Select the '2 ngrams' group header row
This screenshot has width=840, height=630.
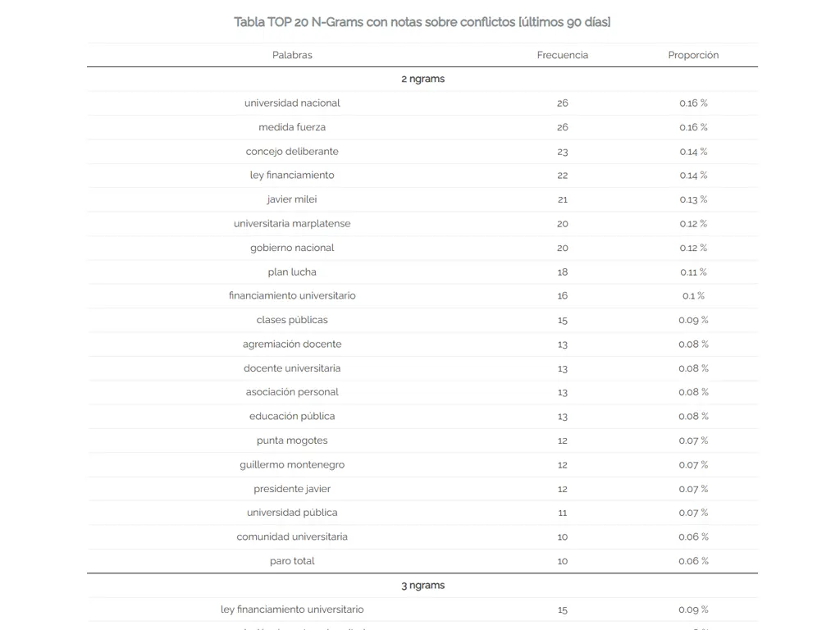click(x=422, y=79)
